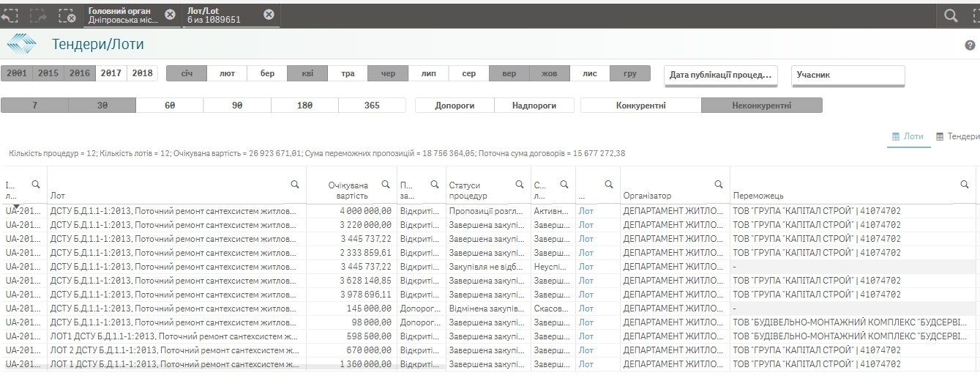Toggle year 2018 filter
This screenshot has height=384, width=980.
142,73
